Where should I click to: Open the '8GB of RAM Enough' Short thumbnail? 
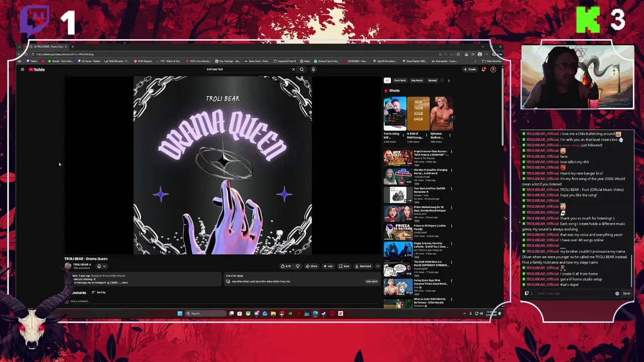418,114
